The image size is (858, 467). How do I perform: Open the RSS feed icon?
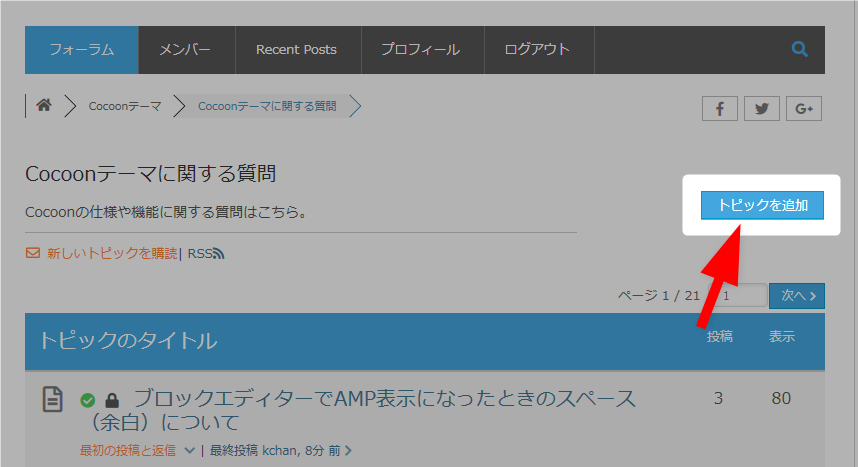(x=218, y=253)
